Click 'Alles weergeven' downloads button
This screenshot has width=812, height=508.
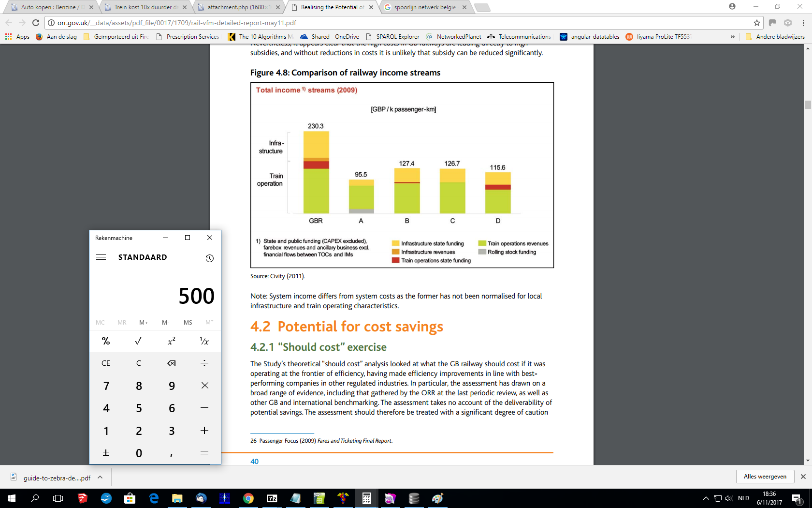tap(765, 477)
